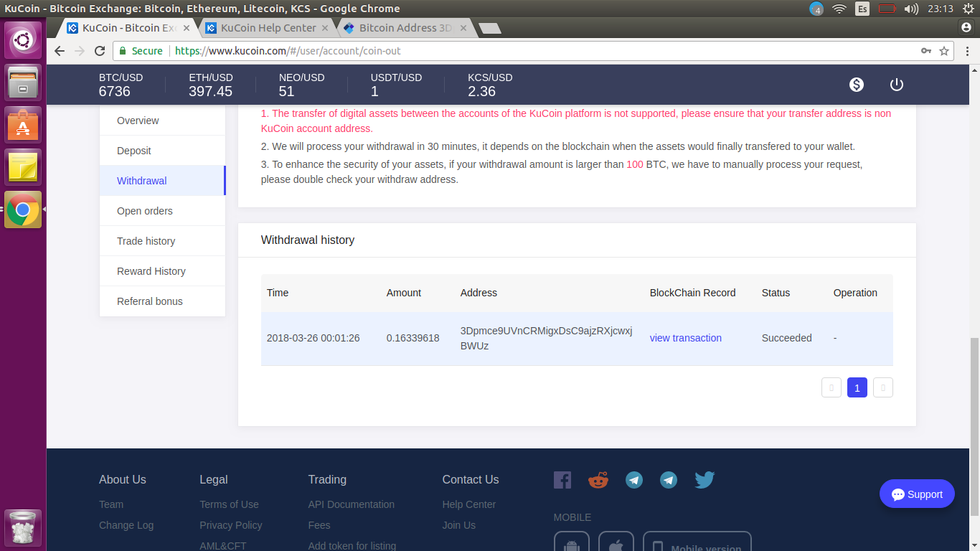Open the API Documentation link
The image size is (980, 551).
[352, 504]
